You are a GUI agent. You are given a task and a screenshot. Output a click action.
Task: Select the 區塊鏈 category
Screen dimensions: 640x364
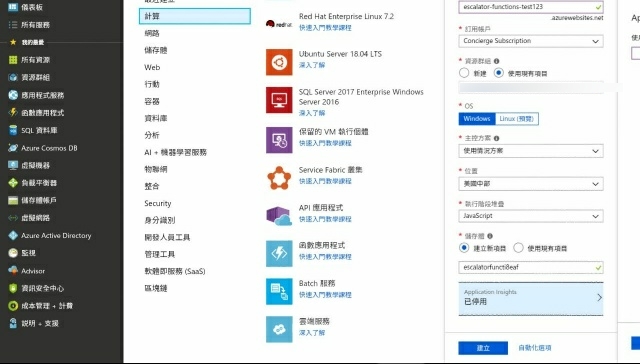tap(156, 288)
